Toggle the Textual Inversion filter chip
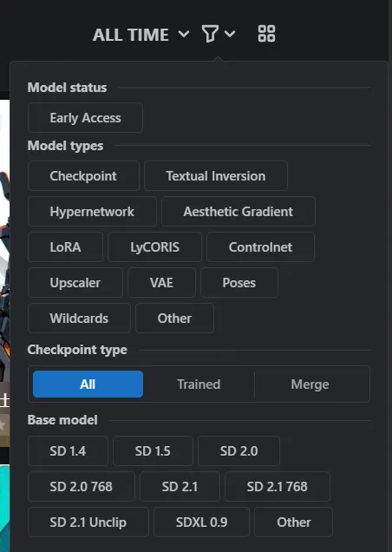The height and width of the screenshot is (552, 392). pos(216,176)
